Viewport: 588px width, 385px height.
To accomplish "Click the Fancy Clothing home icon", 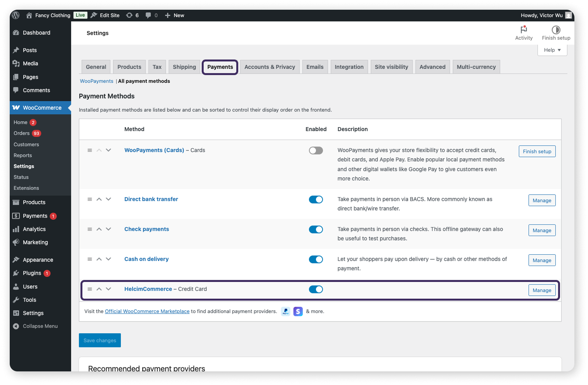I will (x=29, y=15).
